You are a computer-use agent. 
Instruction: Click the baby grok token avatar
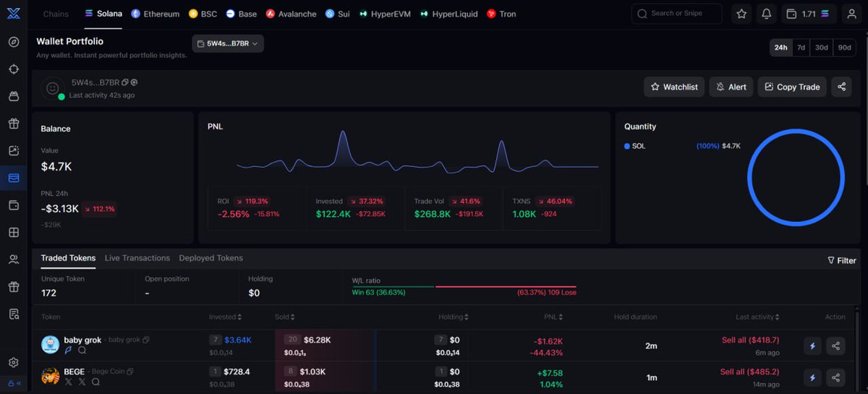pyautogui.click(x=50, y=345)
